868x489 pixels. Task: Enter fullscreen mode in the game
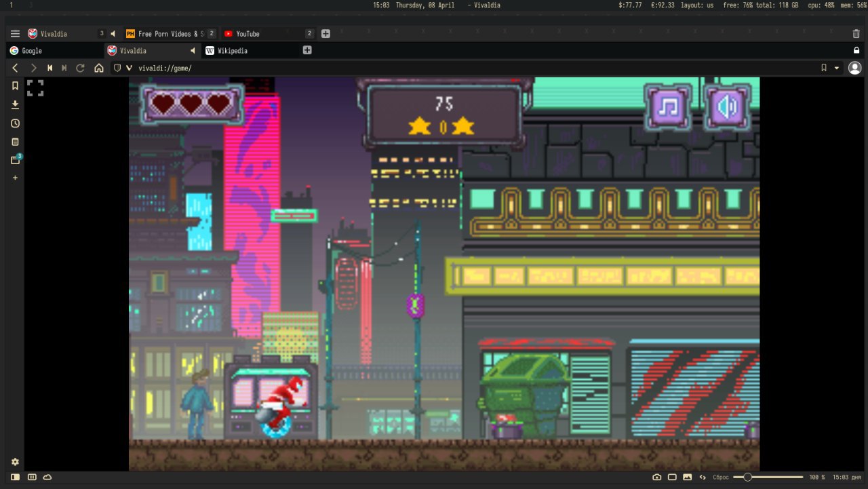[x=35, y=87]
